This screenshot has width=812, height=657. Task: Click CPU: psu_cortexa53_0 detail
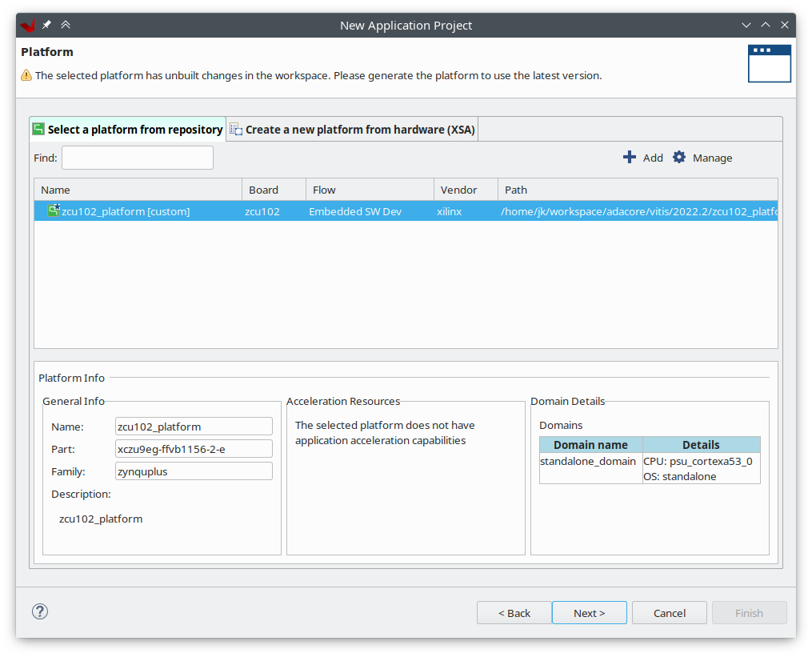698,461
